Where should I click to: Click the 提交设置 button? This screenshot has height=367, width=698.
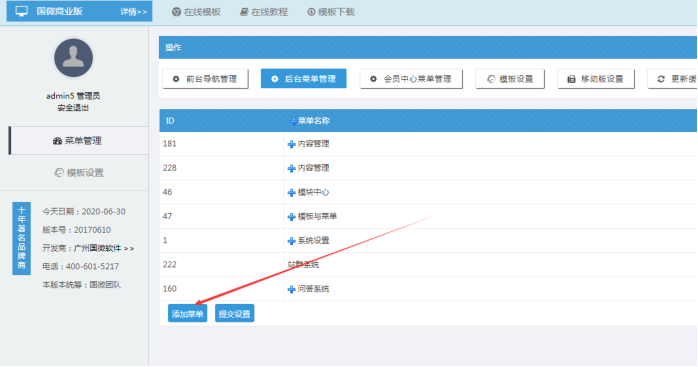(235, 314)
